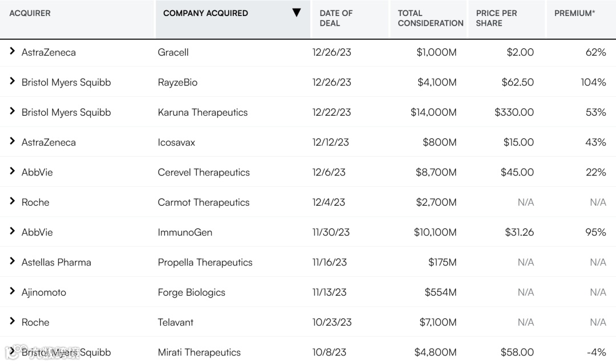
Task: Expand the Roche Telavant row chevron
Action: point(12,322)
